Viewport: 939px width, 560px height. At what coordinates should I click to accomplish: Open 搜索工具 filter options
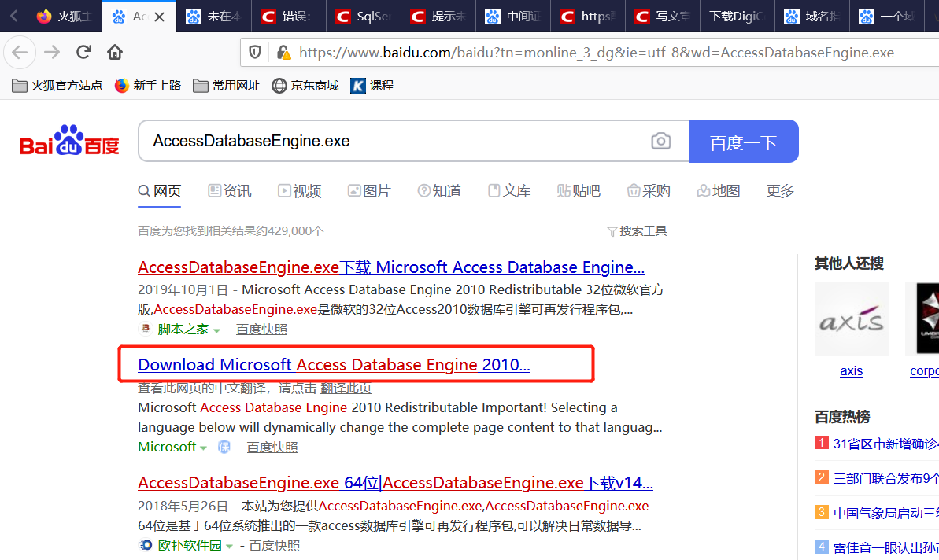pyautogui.click(x=638, y=231)
